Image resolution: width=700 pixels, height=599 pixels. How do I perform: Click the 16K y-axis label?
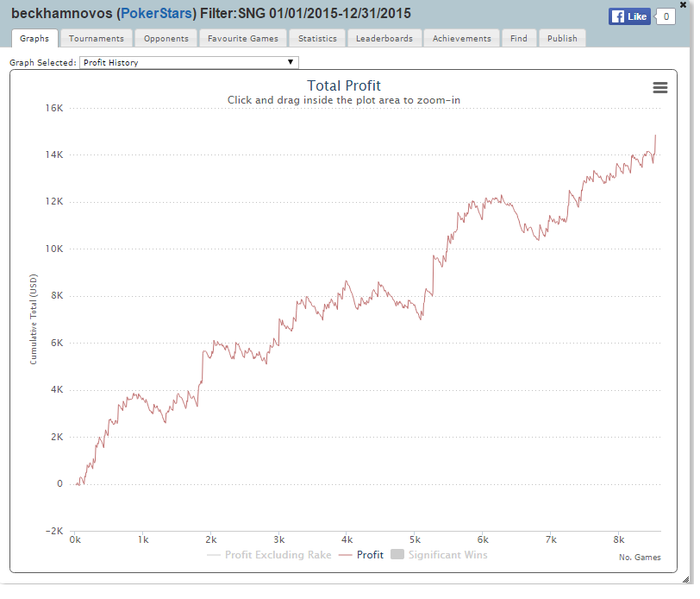click(x=54, y=108)
